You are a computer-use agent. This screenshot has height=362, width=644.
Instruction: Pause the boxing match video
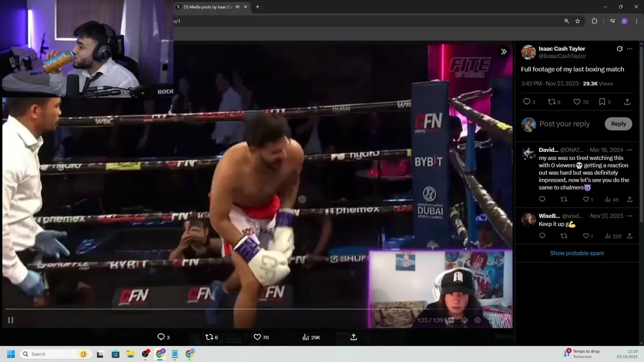(x=11, y=320)
